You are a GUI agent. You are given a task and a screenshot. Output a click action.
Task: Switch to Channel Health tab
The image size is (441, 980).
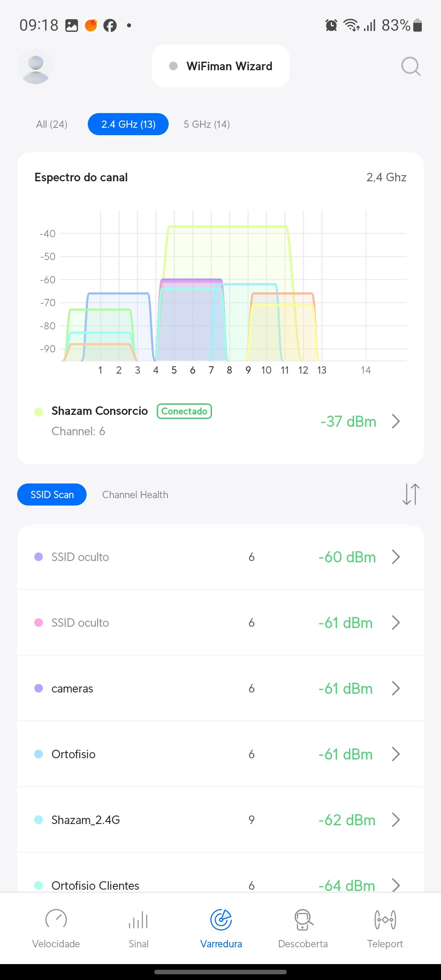[x=135, y=494]
